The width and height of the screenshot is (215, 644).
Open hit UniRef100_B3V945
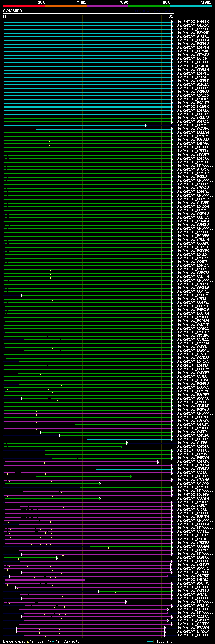point(193,33)
